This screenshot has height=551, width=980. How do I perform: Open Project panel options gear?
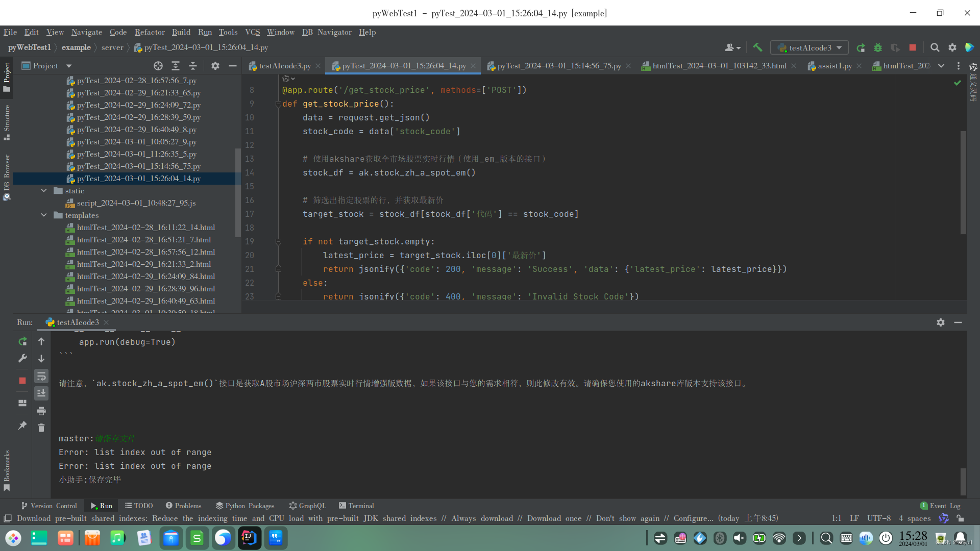pyautogui.click(x=215, y=66)
